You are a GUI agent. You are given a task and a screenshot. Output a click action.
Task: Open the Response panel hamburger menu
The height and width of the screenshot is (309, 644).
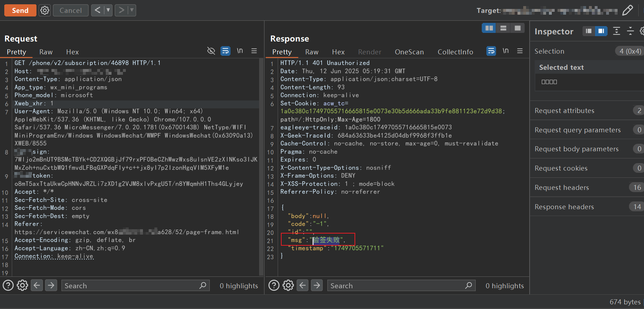[x=520, y=51]
